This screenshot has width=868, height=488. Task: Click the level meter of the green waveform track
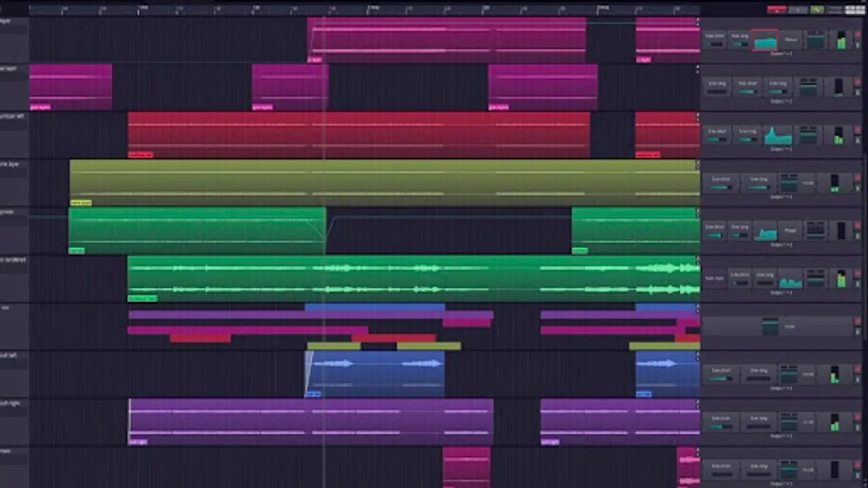[x=841, y=279]
